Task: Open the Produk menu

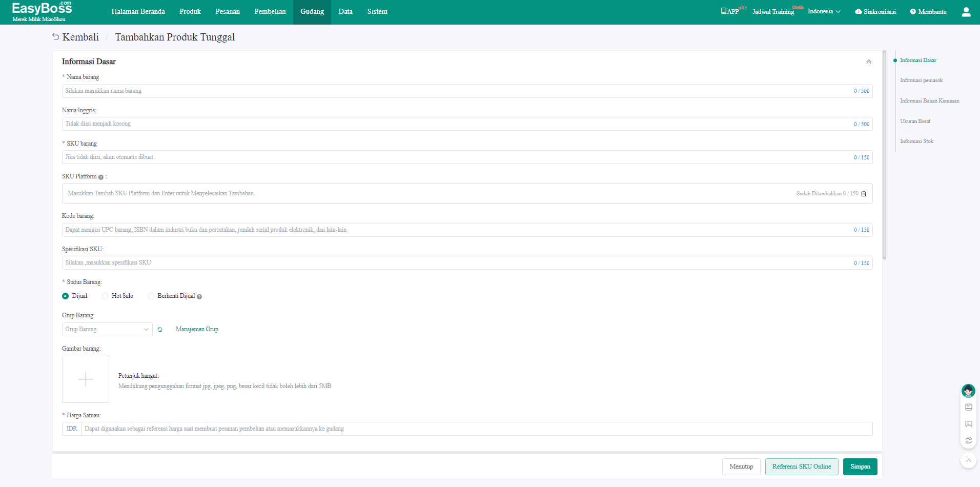Action: pos(190,11)
